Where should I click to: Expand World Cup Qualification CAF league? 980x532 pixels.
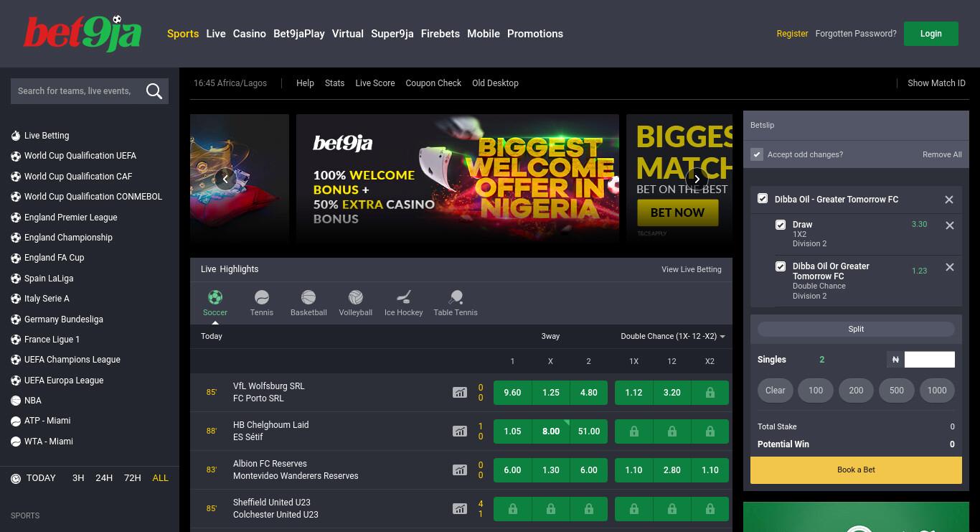pos(78,177)
